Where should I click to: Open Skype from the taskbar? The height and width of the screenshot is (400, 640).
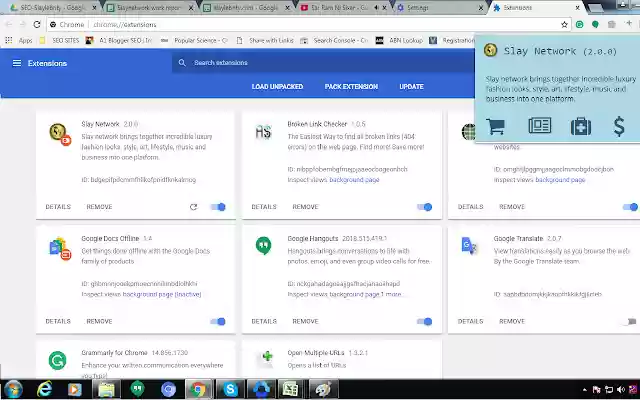pos(230,389)
